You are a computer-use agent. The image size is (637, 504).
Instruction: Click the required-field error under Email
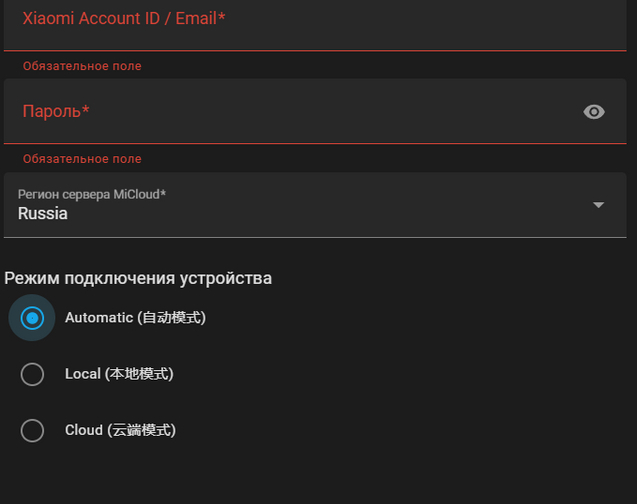click(x=82, y=66)
